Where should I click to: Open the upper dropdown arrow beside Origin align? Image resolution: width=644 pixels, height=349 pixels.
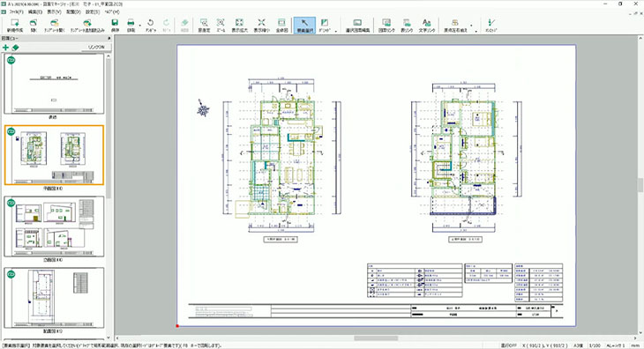pos(471,25)
